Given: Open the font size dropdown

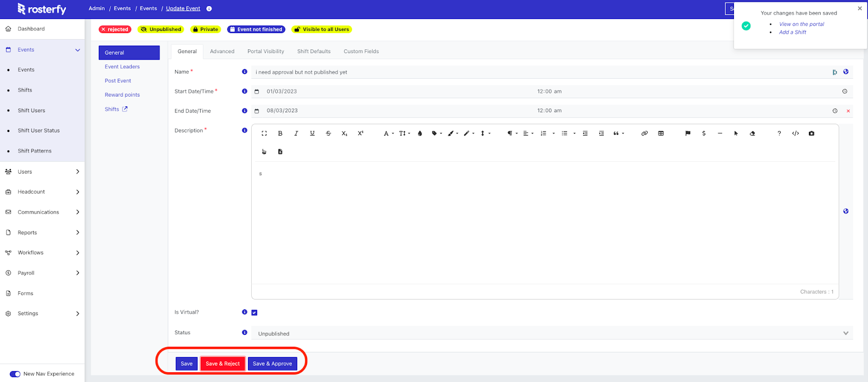Looking at the screenshot, I should [x=404, y=133].
